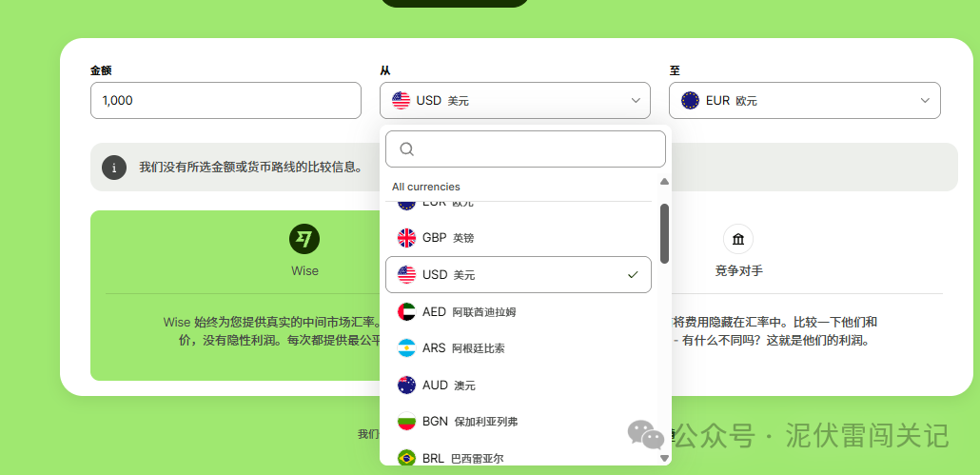Click the chevron in the USD dropdown
Screen dimensions: 980x475
(x=636, y=101)
